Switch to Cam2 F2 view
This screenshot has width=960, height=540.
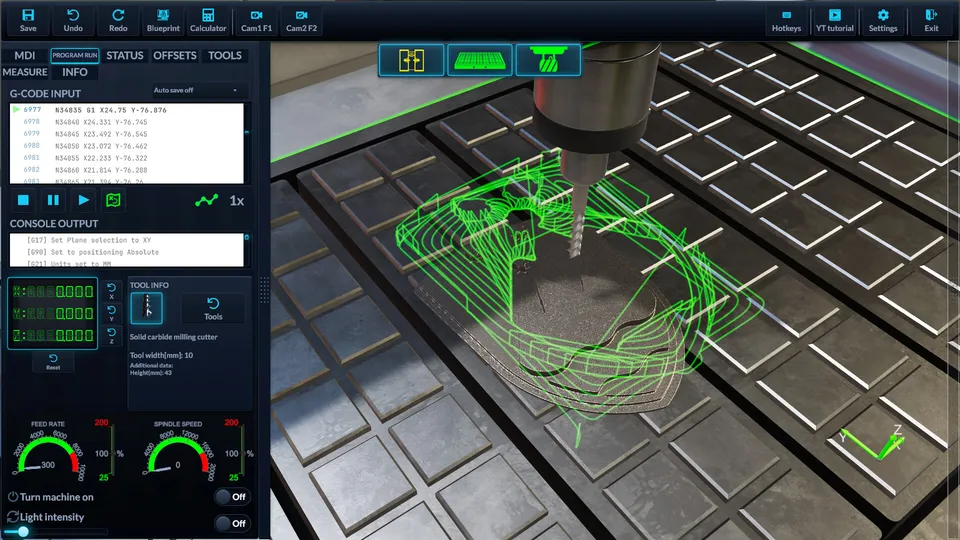[x=302, y=20]
